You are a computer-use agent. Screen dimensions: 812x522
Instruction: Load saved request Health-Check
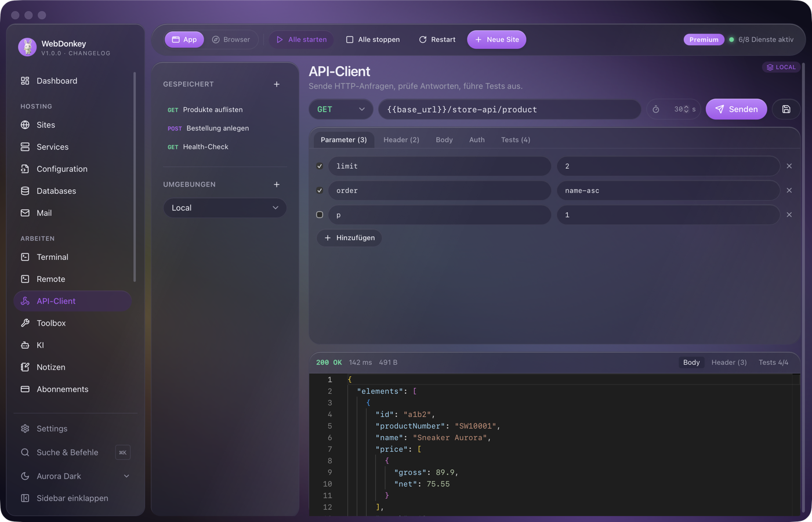pyautogui.click(x=225, y=147)
